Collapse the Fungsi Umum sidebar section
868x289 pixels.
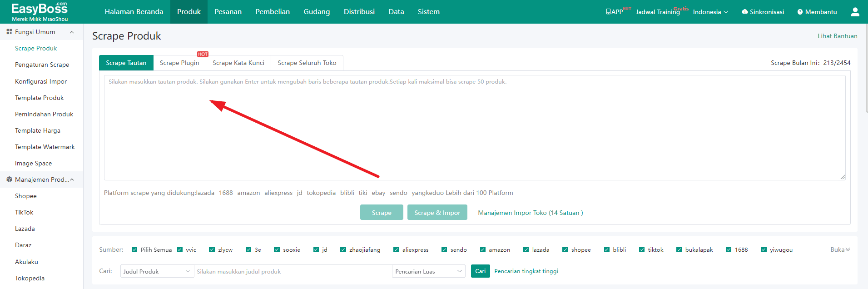pos(72,32)
